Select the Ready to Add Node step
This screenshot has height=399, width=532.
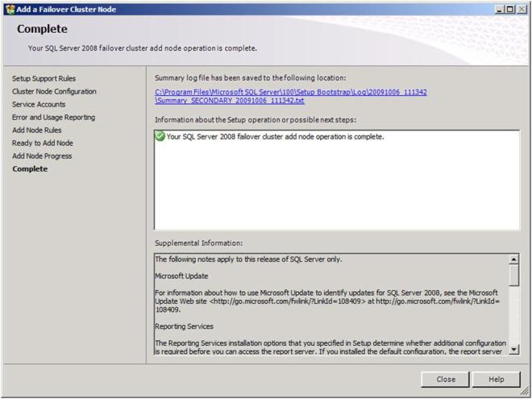click(x=42, y=143)
